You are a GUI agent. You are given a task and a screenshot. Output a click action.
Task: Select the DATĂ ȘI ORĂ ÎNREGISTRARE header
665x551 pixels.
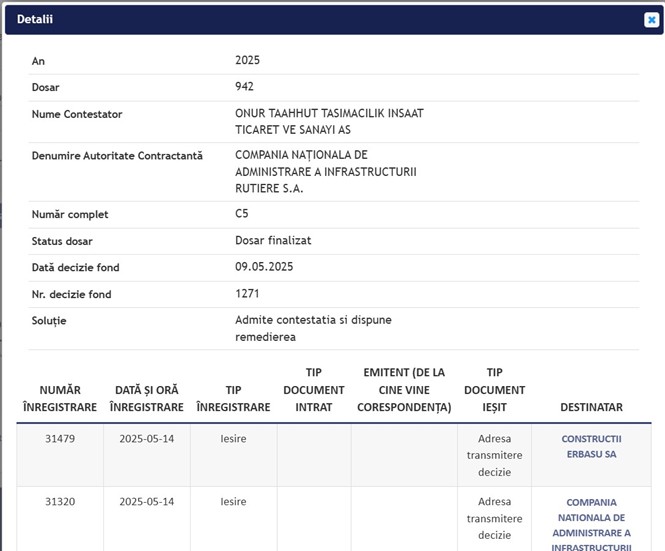146,398
